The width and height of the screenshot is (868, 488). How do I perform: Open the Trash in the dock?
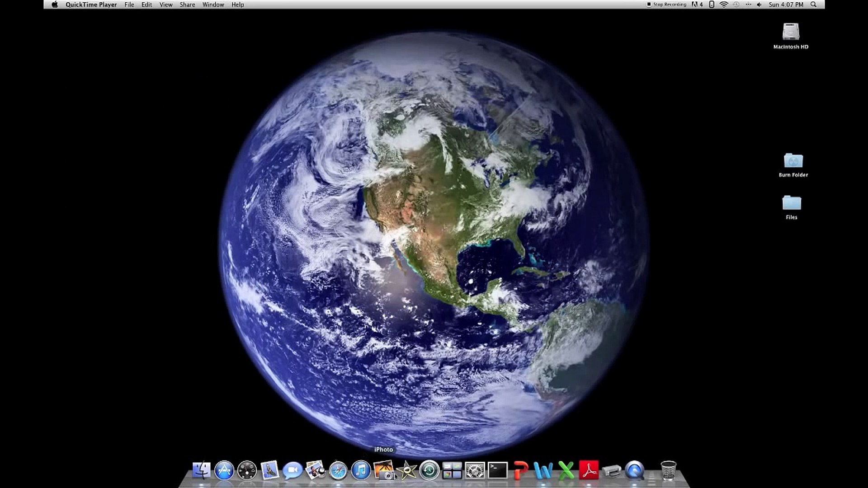coord(668,470)
